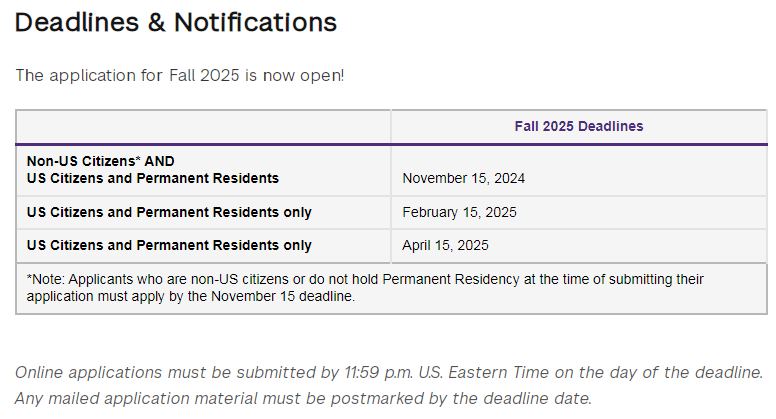Click the mailed application material postmark line

(303, 398)
